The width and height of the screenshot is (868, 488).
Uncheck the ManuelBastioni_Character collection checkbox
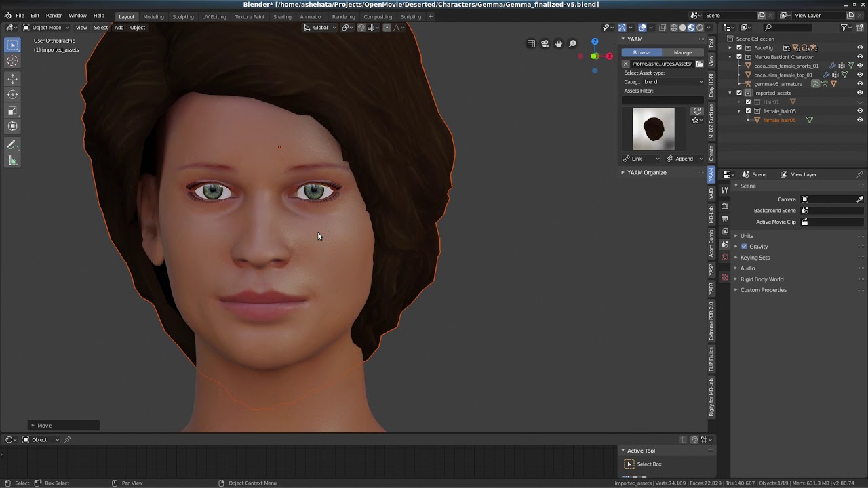(x=739, y=57)
